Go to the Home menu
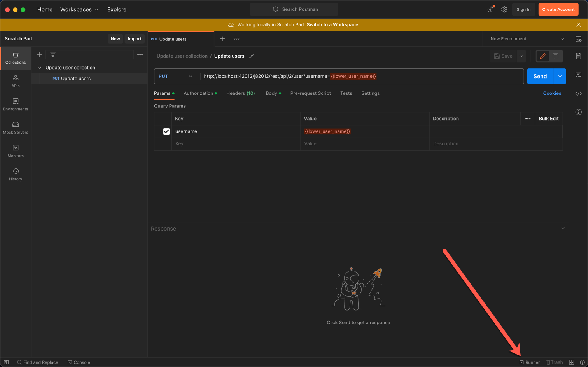The image size is (588, 367). coord(45,9)
